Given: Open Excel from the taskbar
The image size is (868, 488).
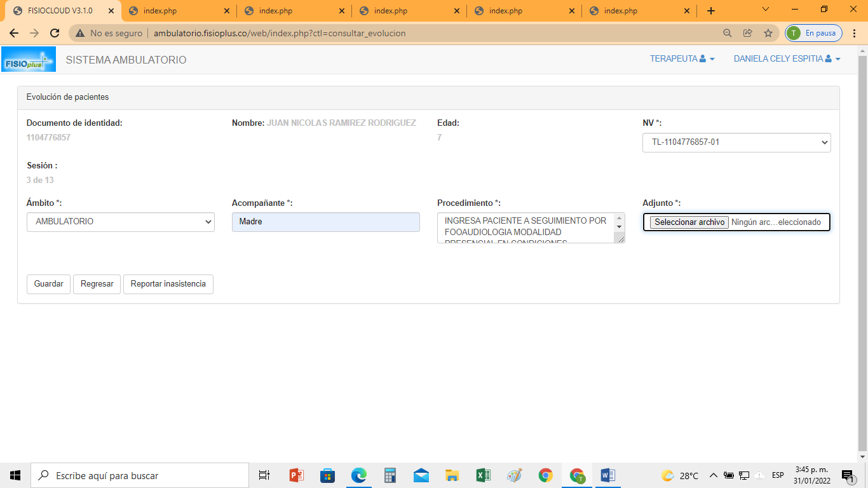Looking at the screenshot, I should pos(484,475).
